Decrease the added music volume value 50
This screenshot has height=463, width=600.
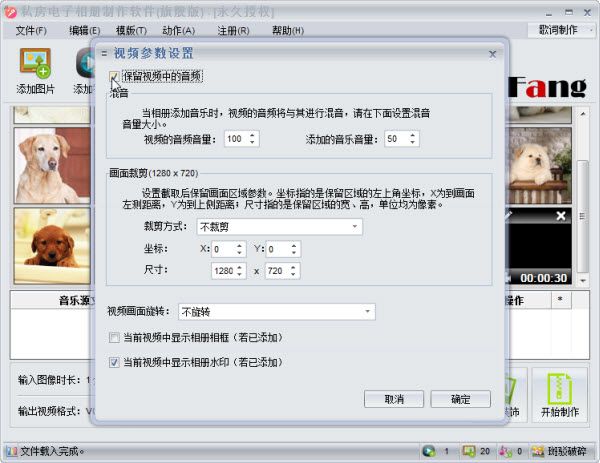coord(412,142)
